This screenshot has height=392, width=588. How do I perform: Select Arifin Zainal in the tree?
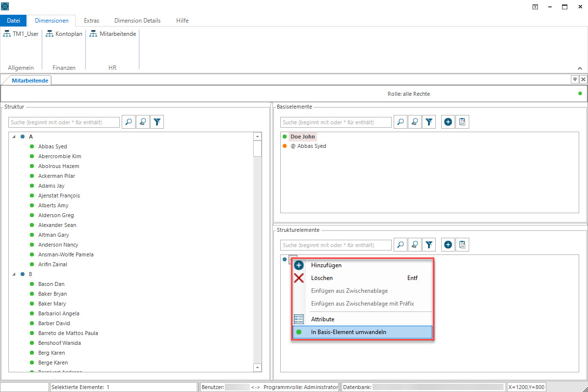click(x=53, y=264)
